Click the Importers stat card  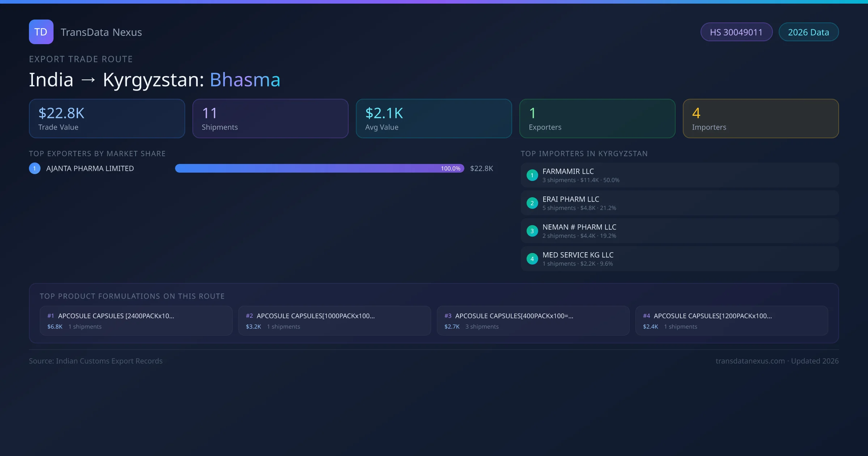pos(761,118)
